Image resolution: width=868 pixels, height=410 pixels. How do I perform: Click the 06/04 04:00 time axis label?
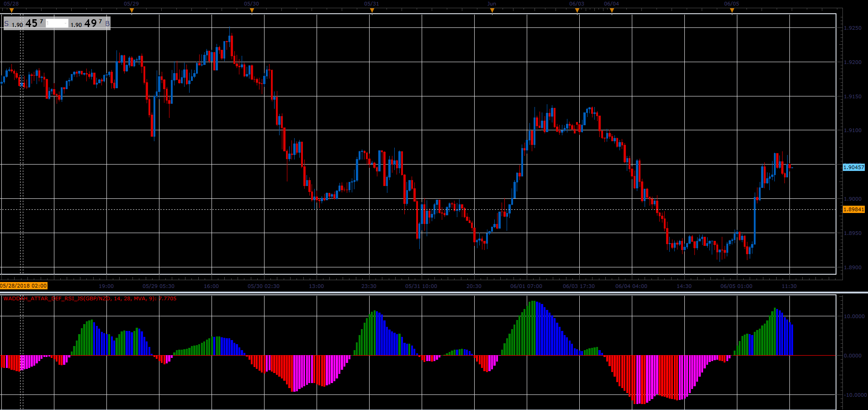(631, 286)
